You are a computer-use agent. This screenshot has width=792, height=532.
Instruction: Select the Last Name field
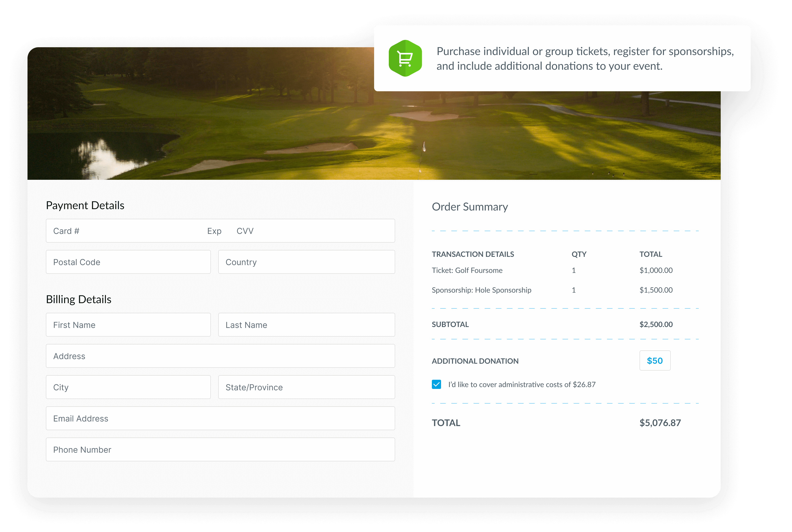pos(306,325)
